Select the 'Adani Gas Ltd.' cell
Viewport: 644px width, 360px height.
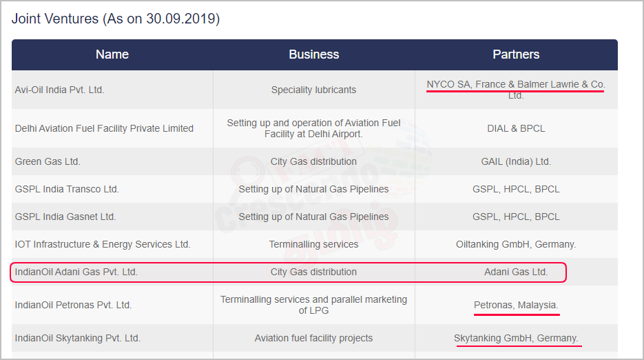pos(516,272)
